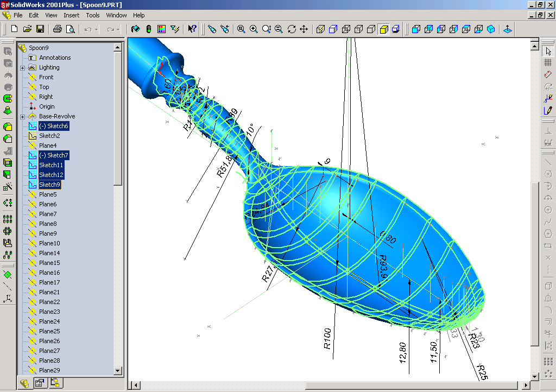Image resolution: width=556 pixels, height=392 pixels.
Task: Select the Draft tool
Action: tap(8, 174)
